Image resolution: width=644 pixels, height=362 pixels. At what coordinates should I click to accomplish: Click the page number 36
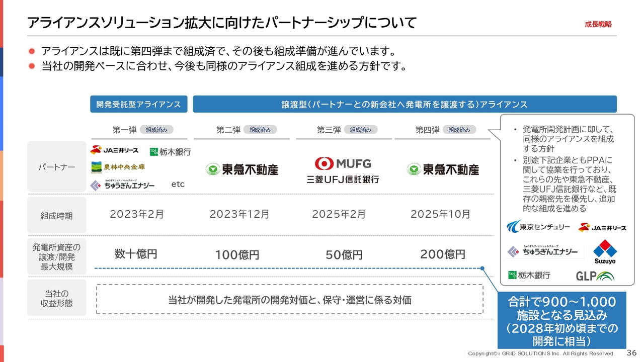(632, 353)
